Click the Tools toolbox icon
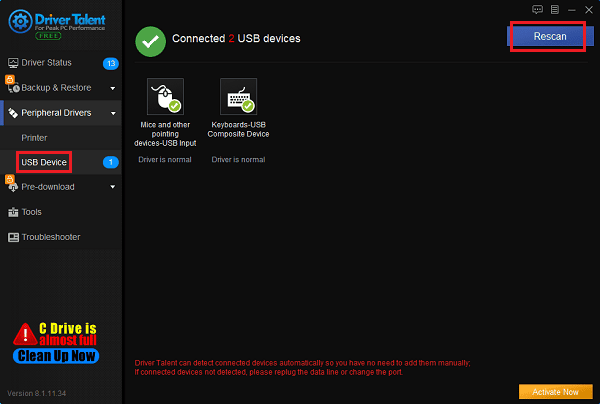600x404 pixels. pos(13,212)
